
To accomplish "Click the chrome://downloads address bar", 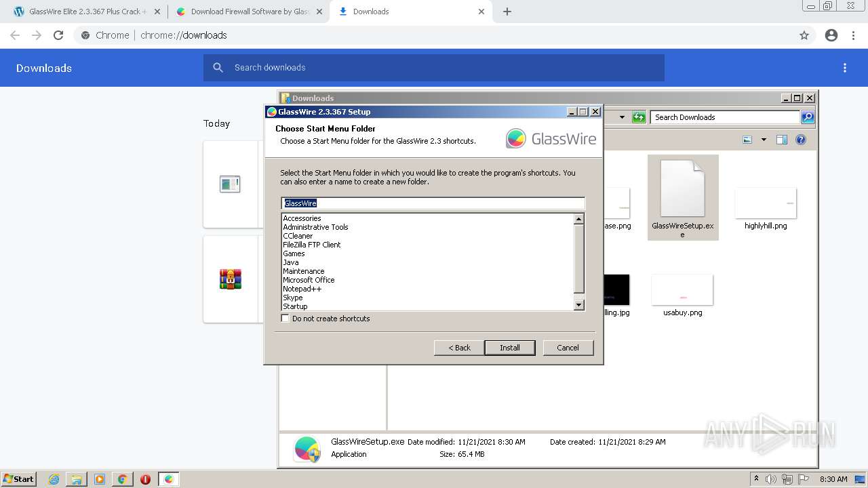I will click(434, 35).
